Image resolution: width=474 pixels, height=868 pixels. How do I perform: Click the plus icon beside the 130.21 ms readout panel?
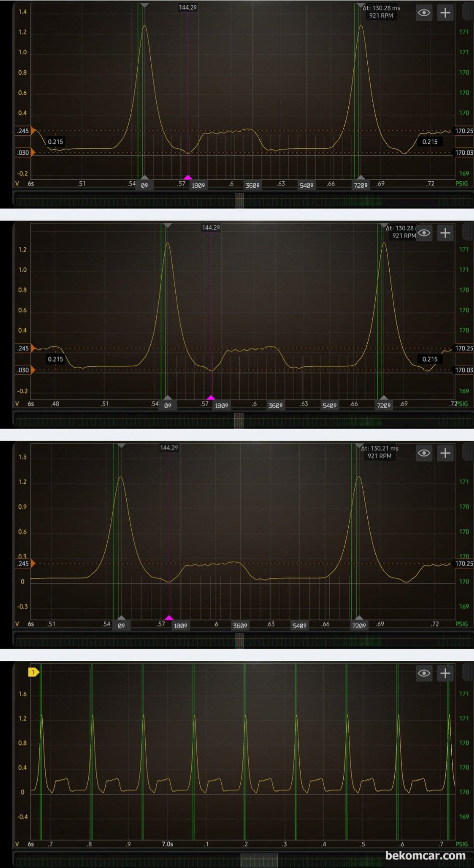pyautogui.click(x=445, y=453)
